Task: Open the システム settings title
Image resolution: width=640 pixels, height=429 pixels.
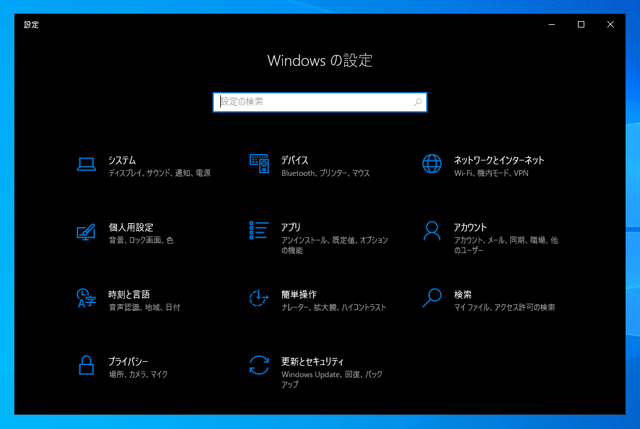Action: (122, 160)
